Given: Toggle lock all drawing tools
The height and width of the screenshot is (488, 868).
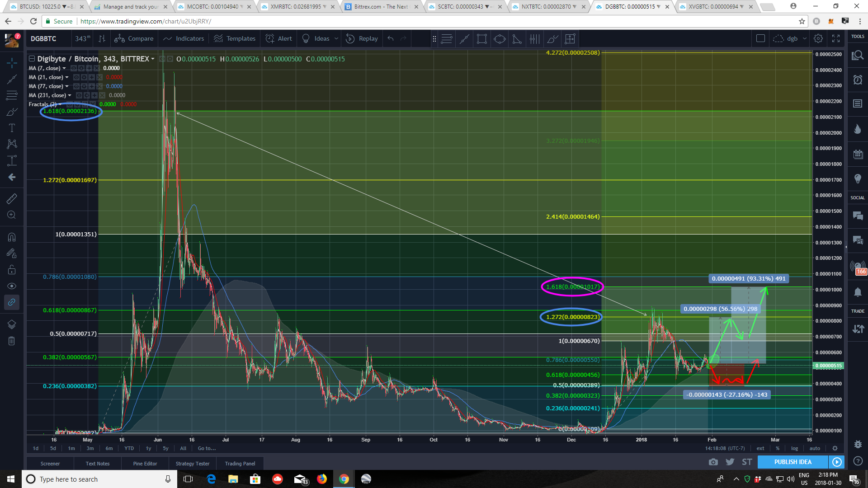Looking at the screenshot, I should (12, 270).
